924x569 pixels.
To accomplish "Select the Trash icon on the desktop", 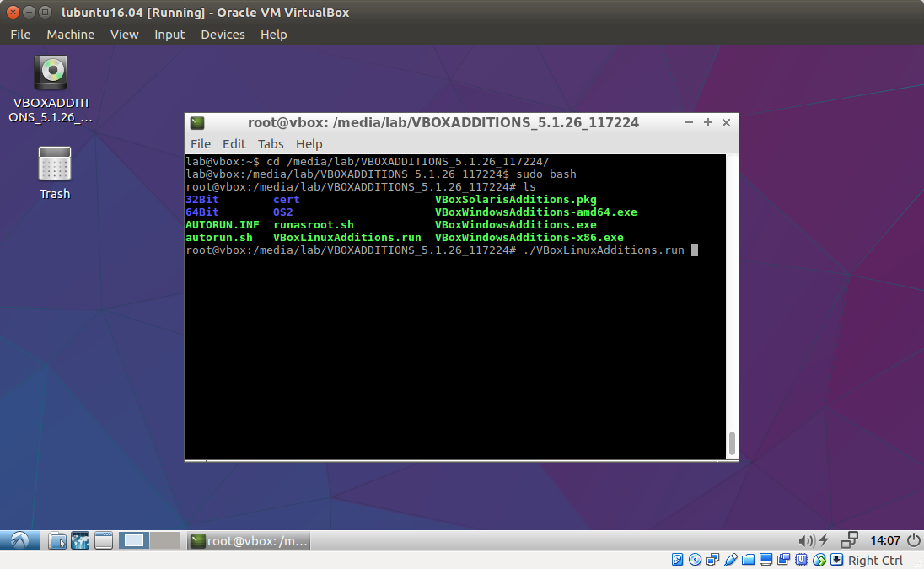I will 54,164.
